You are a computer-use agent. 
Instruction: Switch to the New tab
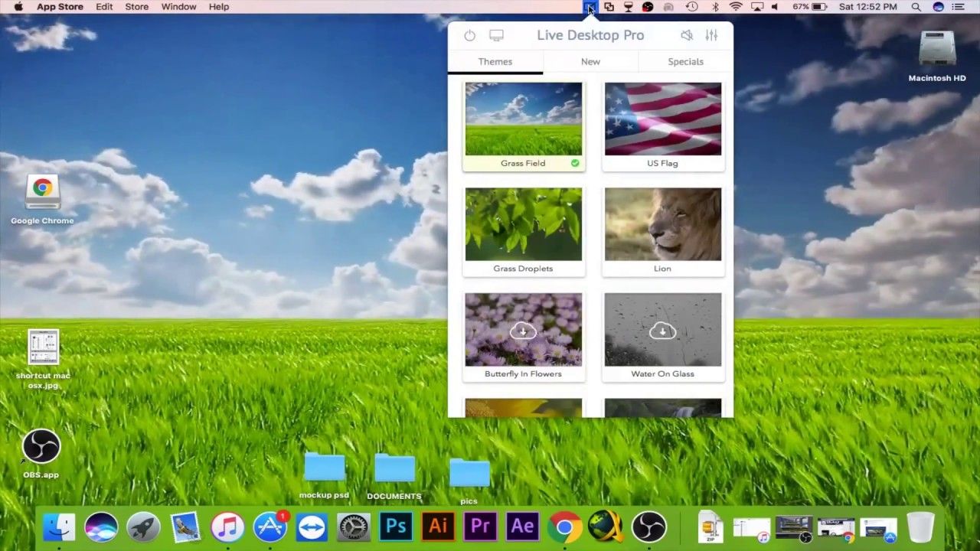[x=590, y=61]
